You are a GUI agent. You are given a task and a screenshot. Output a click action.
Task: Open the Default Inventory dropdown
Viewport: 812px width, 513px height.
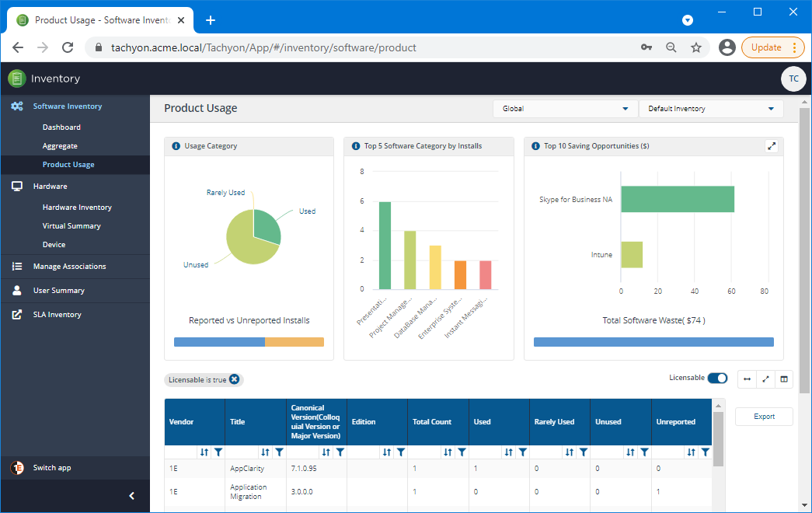(x=711, y=109)
